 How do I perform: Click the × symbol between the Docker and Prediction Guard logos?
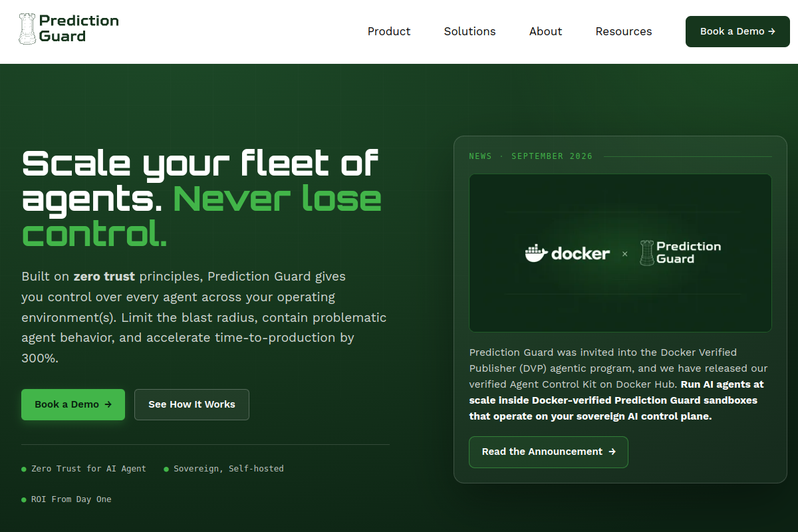coord(624,253)
